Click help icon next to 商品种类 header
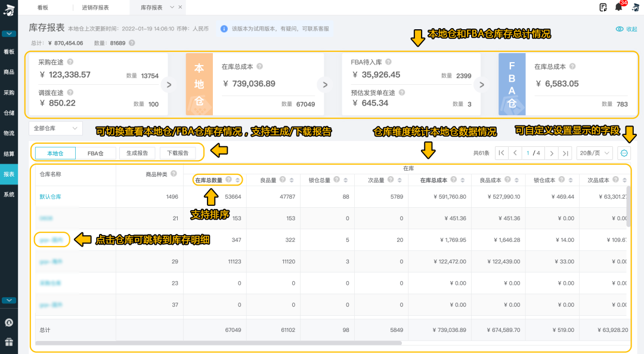The image size is (644, 354). [174, 174]
